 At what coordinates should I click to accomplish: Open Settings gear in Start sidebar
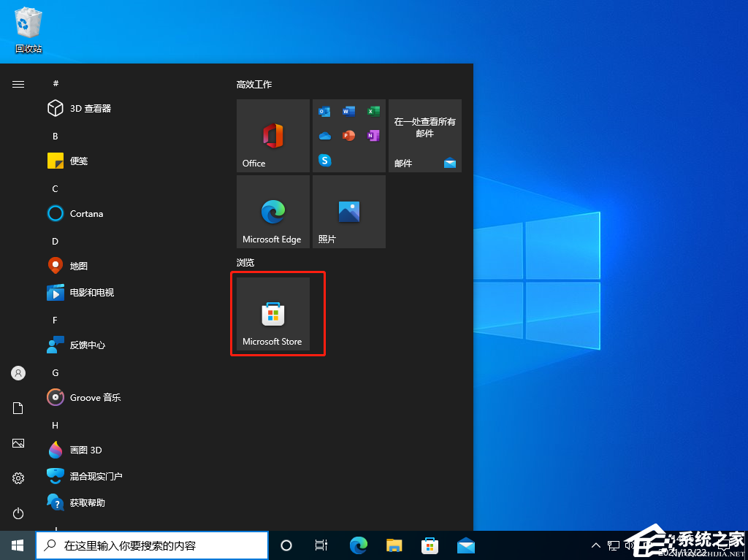[18, 478]
